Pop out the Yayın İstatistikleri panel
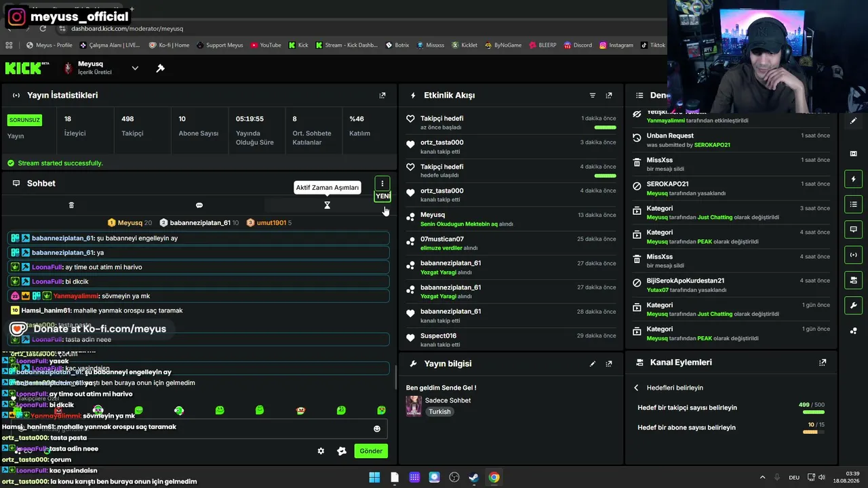Viewport: 868px width, 488px height. click(382, 96)
